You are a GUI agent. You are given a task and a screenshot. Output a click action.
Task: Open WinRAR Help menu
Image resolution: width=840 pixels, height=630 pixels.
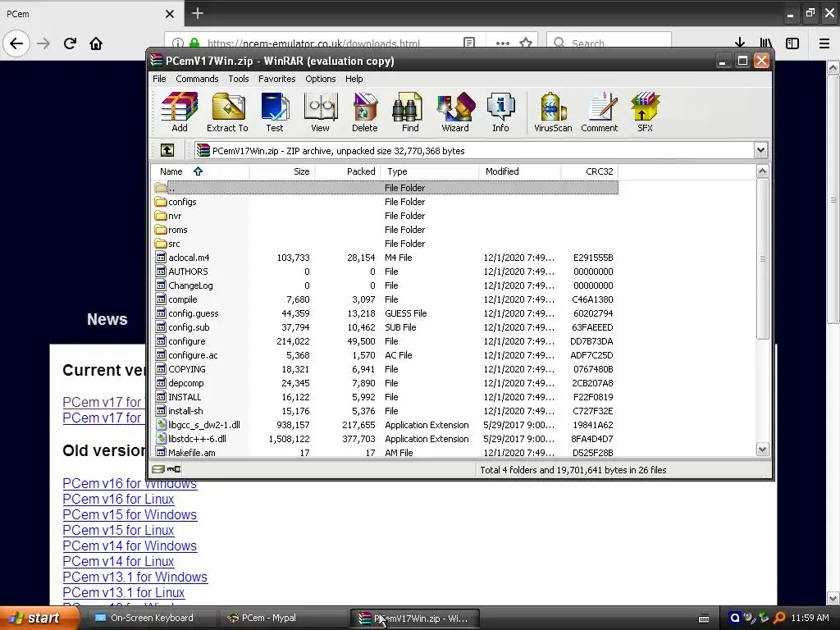click(354, 79)
